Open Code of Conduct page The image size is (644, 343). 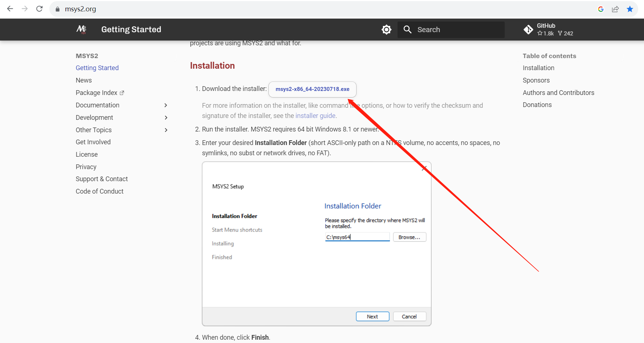pyautogui.click(x=99, y=191)
